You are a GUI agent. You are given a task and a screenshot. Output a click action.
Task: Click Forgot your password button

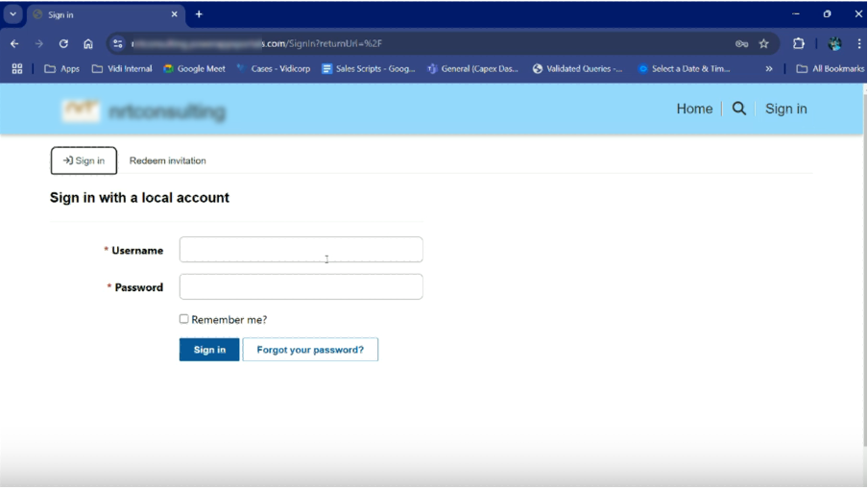click(310, 350)
